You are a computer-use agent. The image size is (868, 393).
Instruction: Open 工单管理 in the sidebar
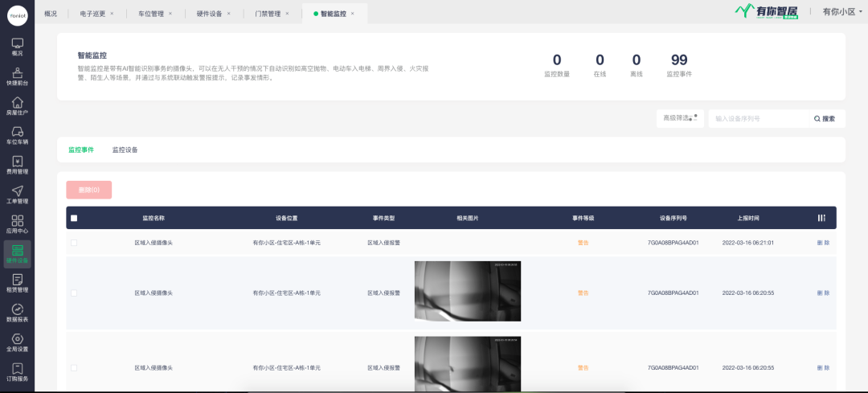click(x=17, y=194)
